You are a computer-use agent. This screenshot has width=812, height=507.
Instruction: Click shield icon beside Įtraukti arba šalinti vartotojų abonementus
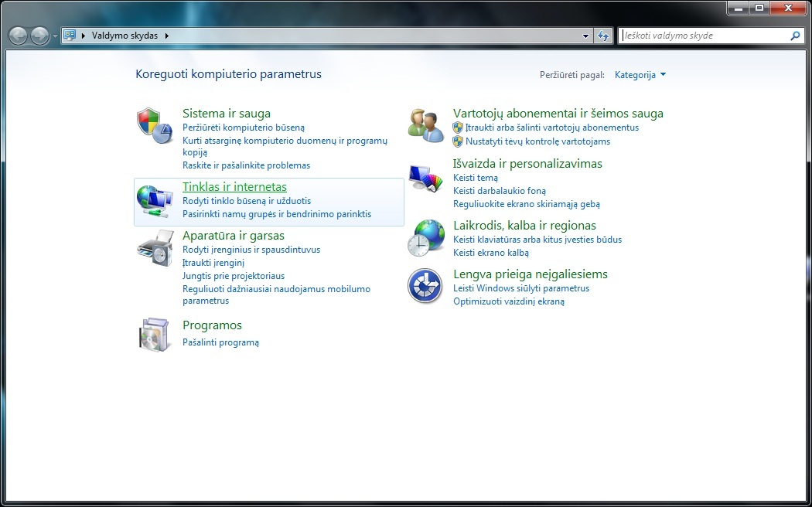tap(458, 128)
